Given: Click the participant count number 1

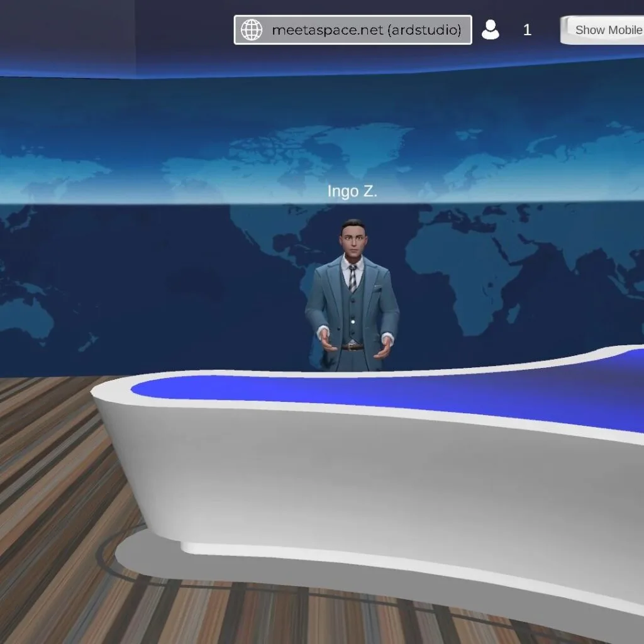Looking at the screenshot, I should pyautogui.click(x=527, y=30).
